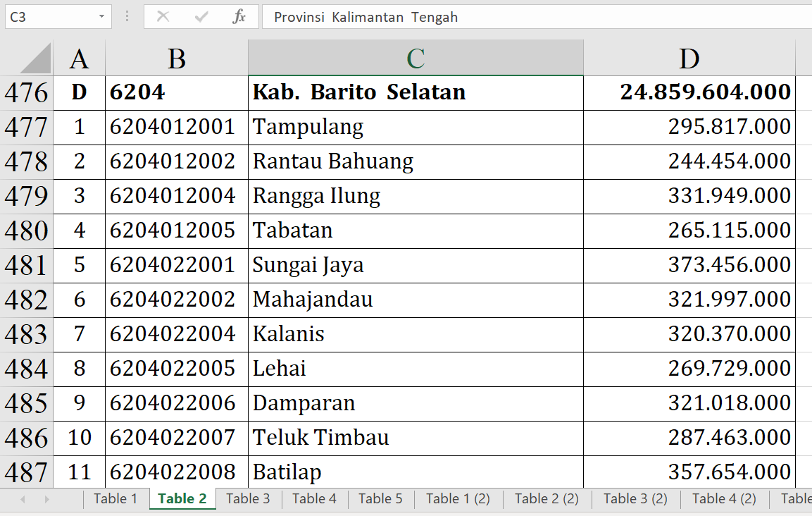Select row 480 by its row header
This screenshot has height=516, width=812.
coord(26,231)
